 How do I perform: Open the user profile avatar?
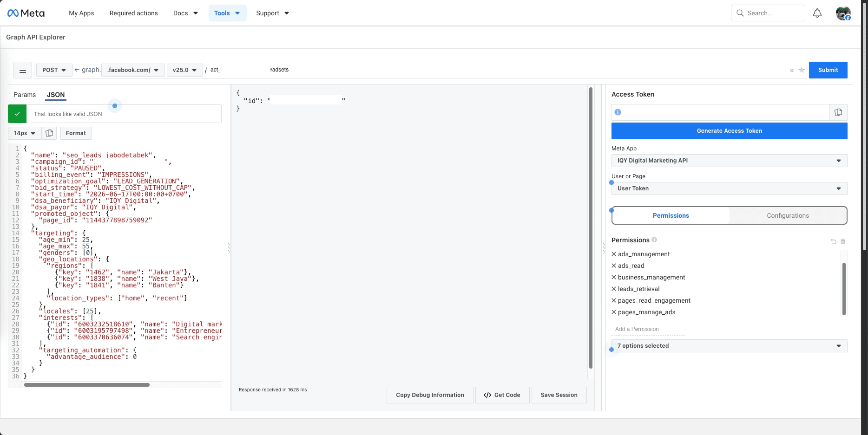(843, 13)
